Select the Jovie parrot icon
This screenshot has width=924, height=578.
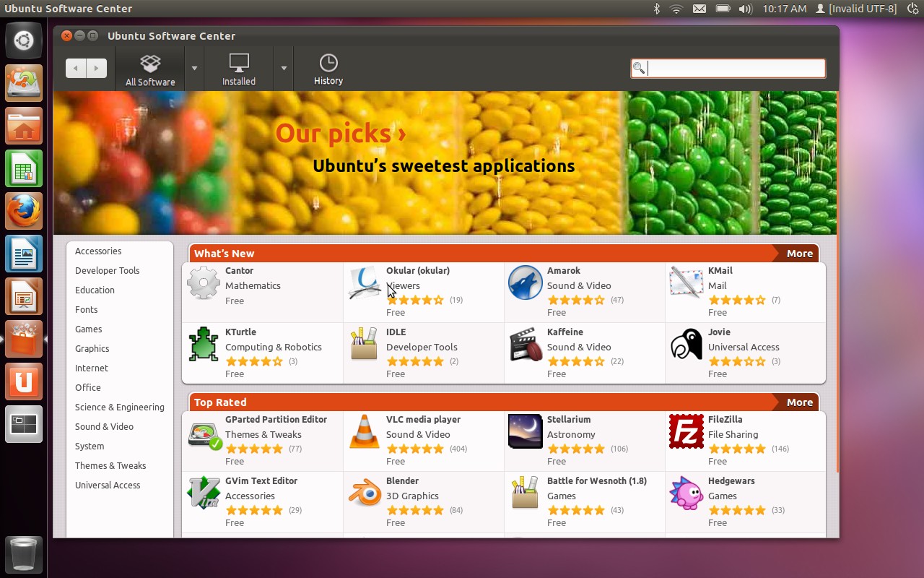point(686,344)
